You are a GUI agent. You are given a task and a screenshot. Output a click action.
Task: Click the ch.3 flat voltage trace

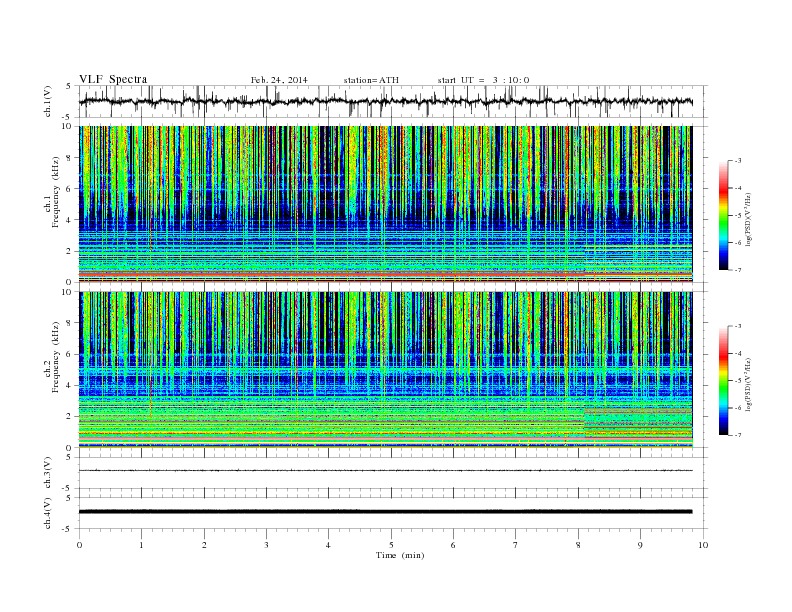[385, 471]
